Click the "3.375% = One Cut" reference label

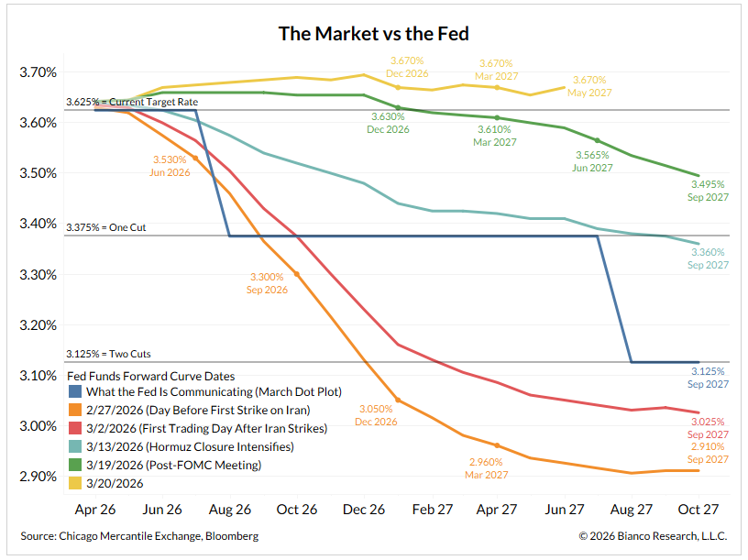106,226
